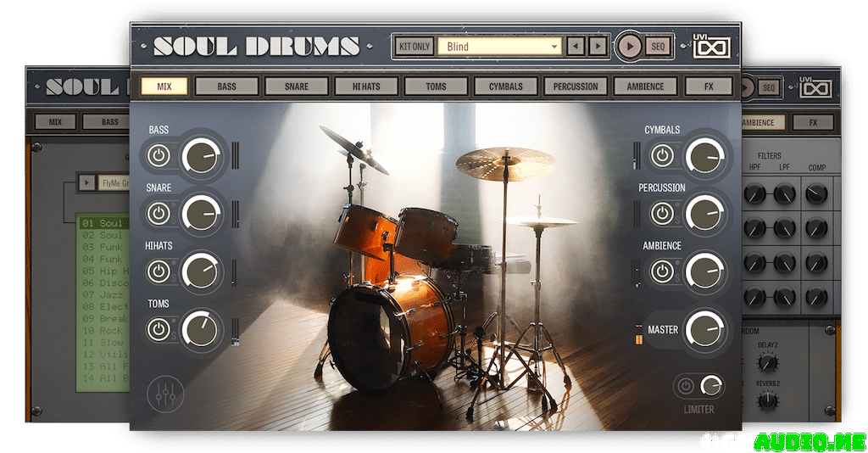Disable the Hihats channel power button

[x=159, y=271]
